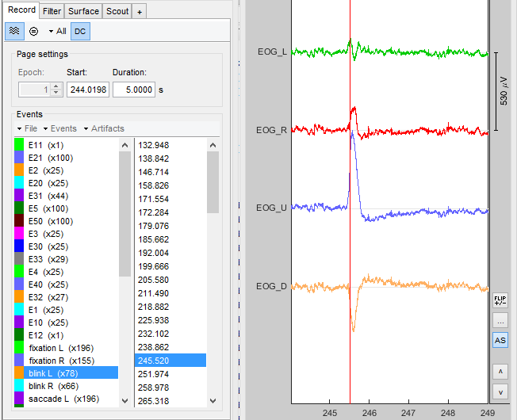Click the Duration input field
Screen dimensions: 517x420
133,90
